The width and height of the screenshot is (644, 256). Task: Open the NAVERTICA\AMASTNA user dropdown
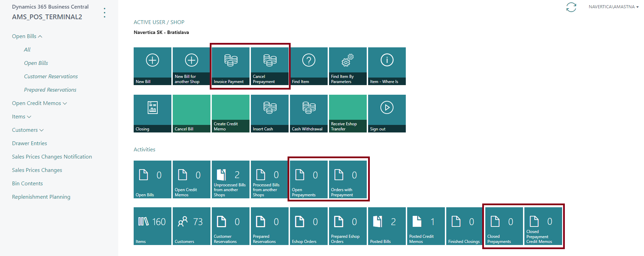pos(613,7)
